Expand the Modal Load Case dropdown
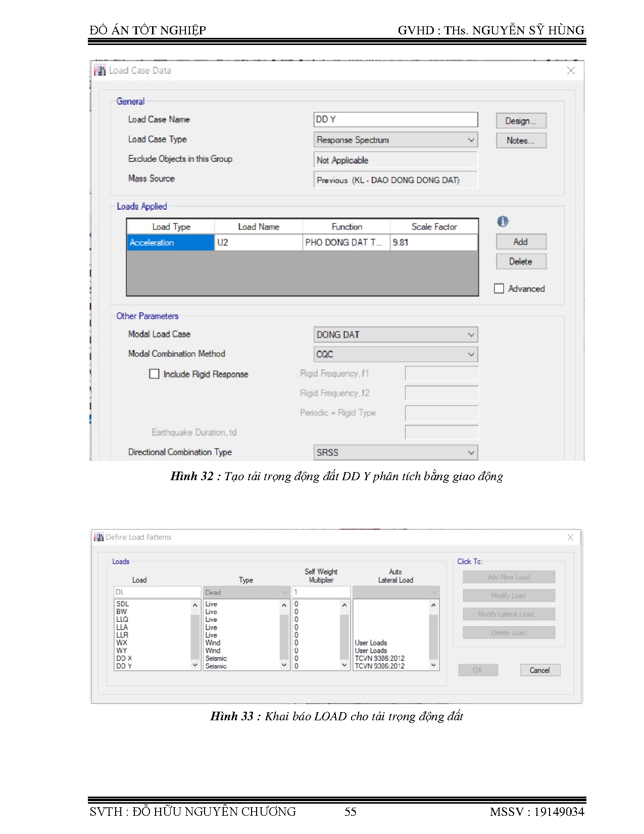 pyautogui.click(x=395, y=335)
